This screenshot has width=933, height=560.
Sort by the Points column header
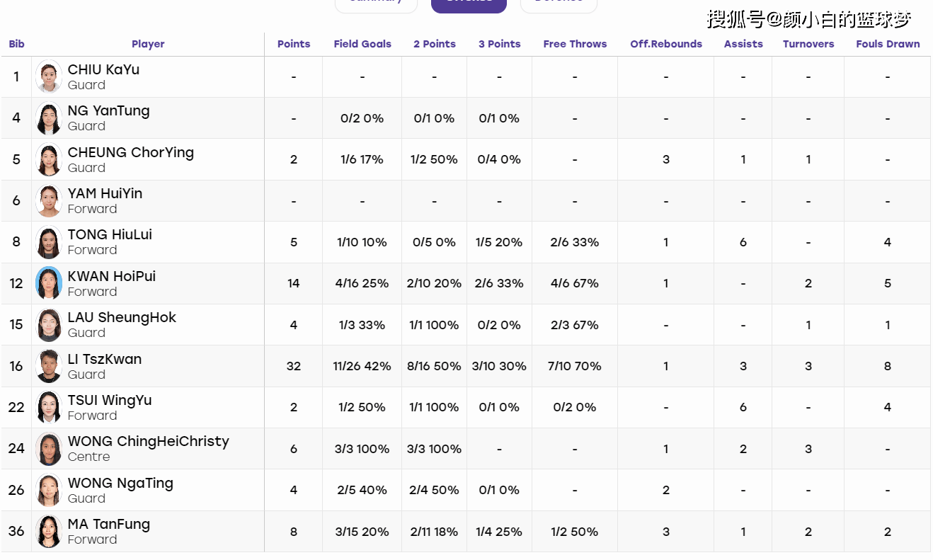[x=294, y=44]
